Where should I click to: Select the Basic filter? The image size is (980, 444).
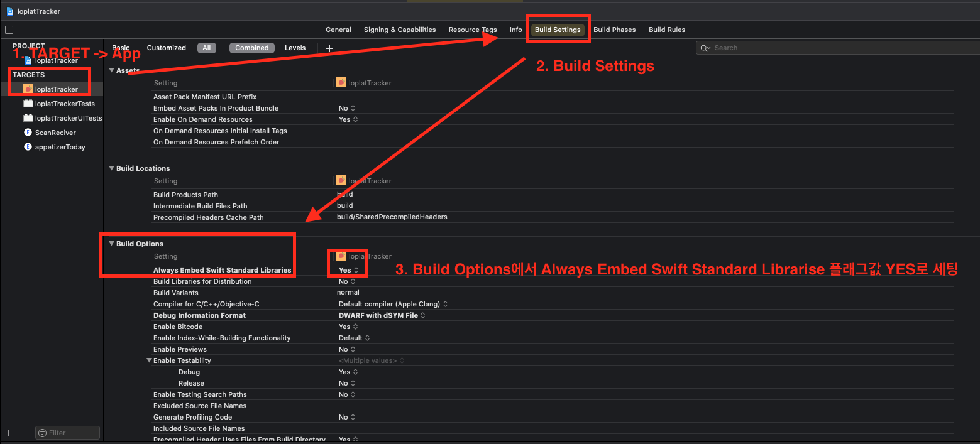point(121,48)
